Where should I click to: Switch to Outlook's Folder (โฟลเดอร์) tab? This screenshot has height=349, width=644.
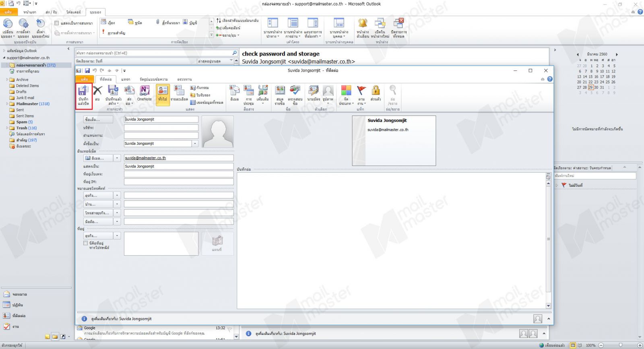click(x=74, y=12)
